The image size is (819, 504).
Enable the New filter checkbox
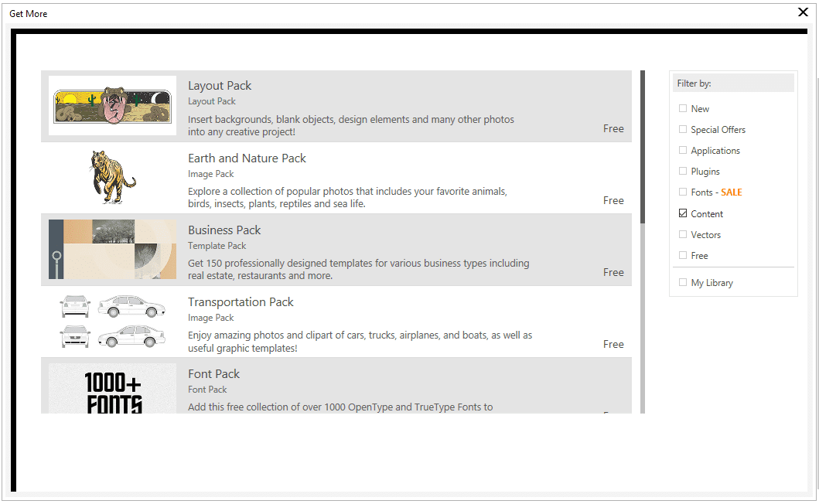tap(683, 109)
